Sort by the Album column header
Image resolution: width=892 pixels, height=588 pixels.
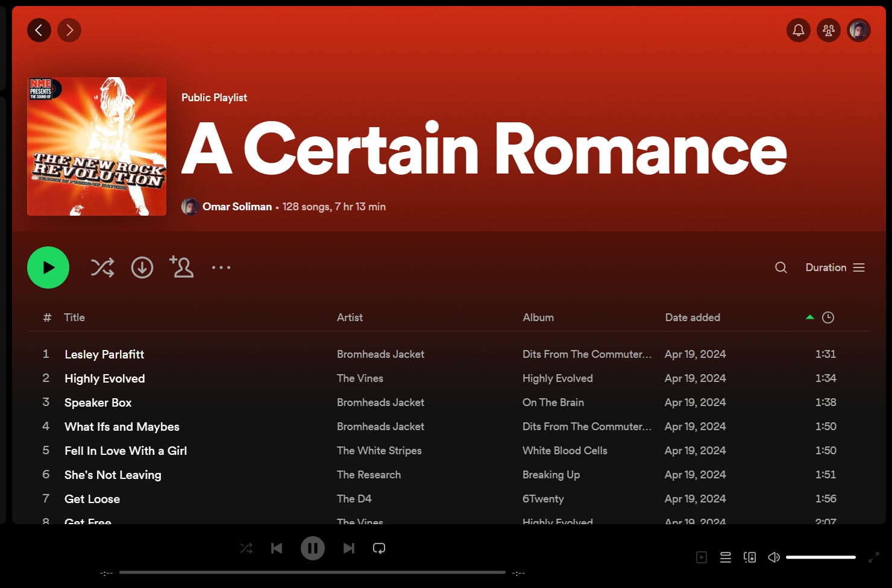pyautogui.click(x=538, y=317)
